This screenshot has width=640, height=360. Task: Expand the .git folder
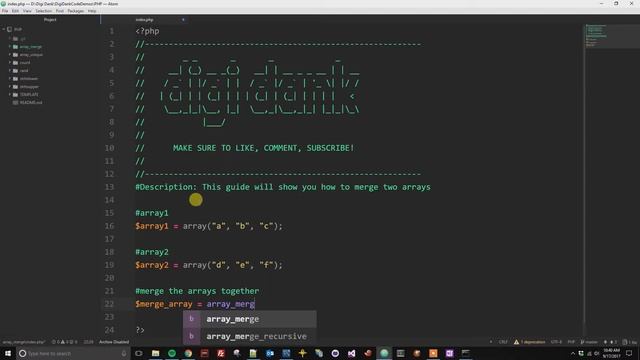pyautogui.click(x=10, y=39)
